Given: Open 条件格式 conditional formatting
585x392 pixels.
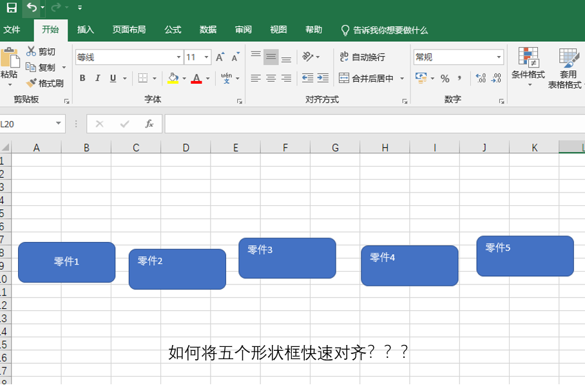Looking at the screenshot, I should 528,67.
